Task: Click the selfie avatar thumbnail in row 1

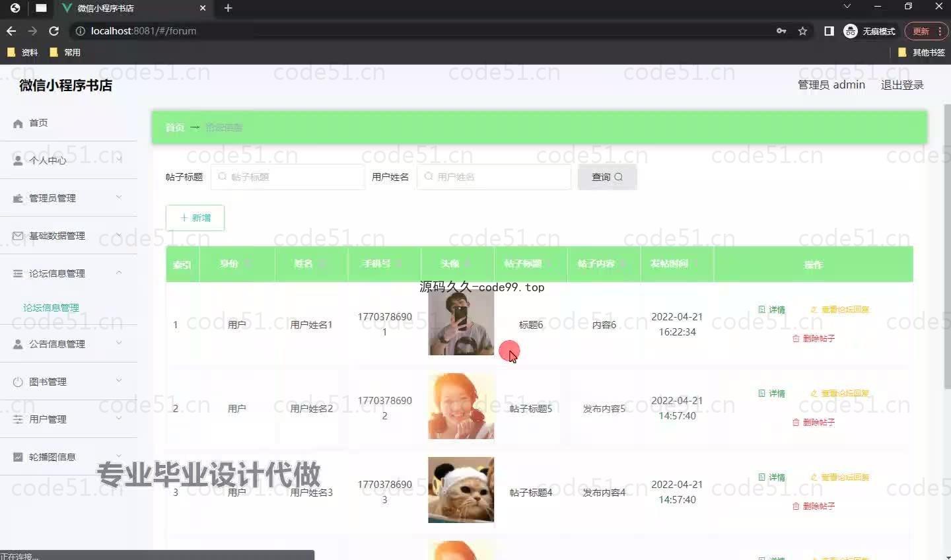Action: [x=461, y=323]
